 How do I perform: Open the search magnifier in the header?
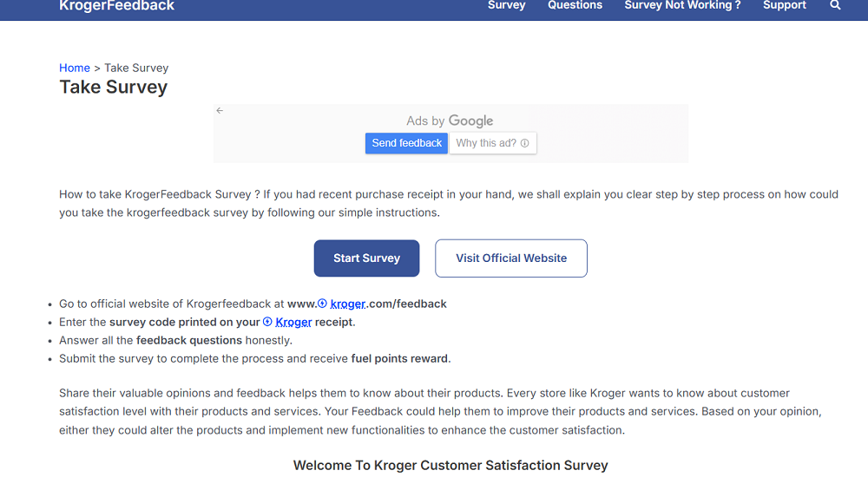pos(835,5)
